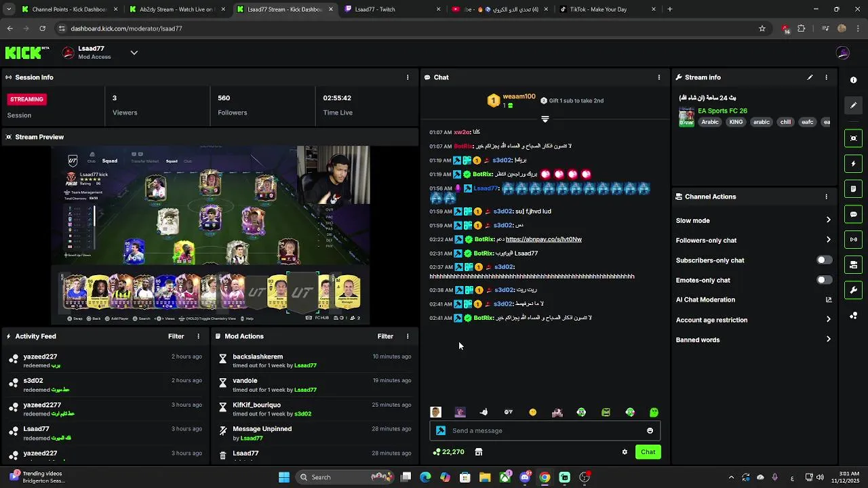
Task: Click the channel points sidebar icon
Action: click(853, 316)
